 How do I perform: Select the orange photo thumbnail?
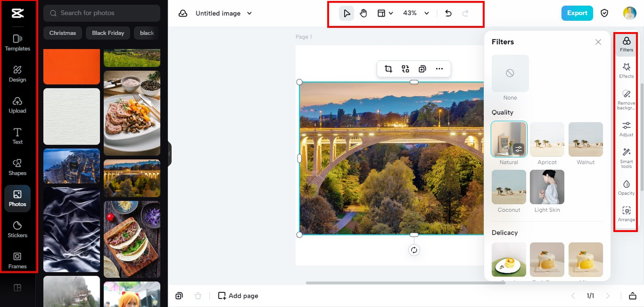coord(71,66)
